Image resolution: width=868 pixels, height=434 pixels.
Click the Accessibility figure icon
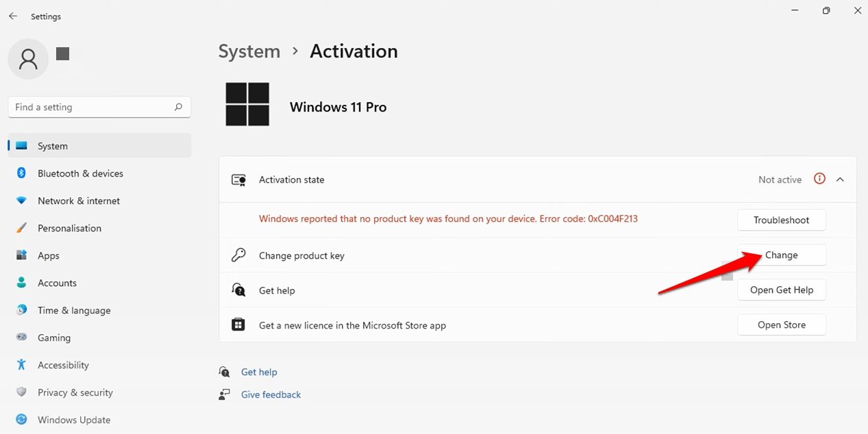(21, 365)
